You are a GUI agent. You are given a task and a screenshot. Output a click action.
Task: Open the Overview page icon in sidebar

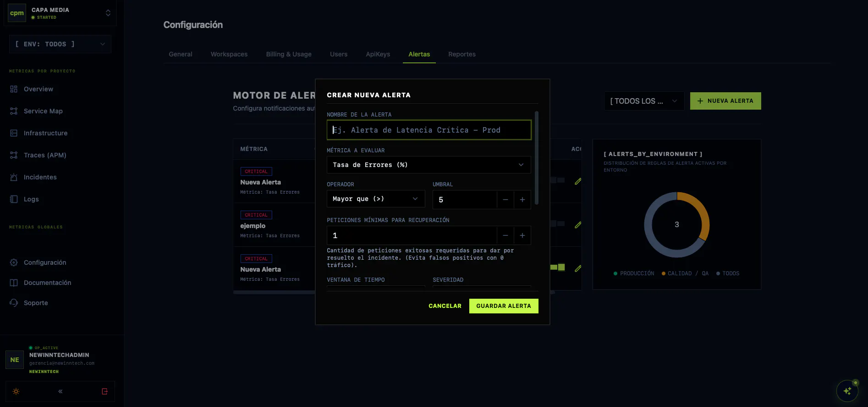click(14, 89)
